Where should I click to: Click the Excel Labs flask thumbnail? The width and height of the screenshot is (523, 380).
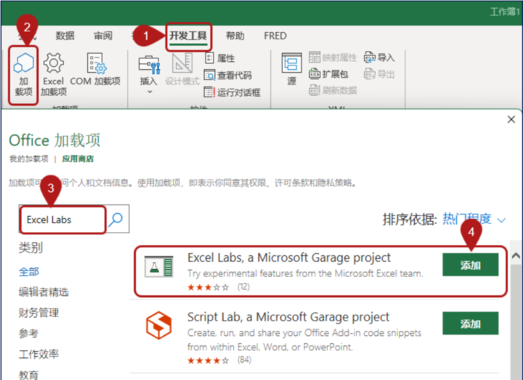point(159,266)
